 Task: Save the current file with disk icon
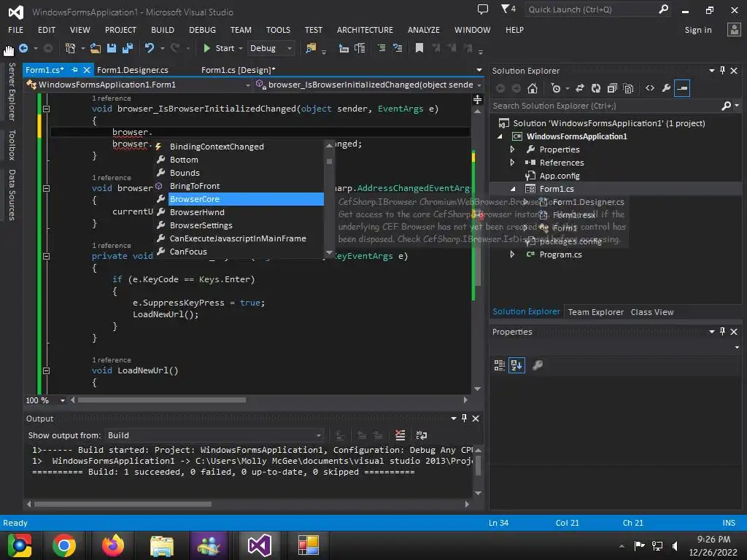112,48
